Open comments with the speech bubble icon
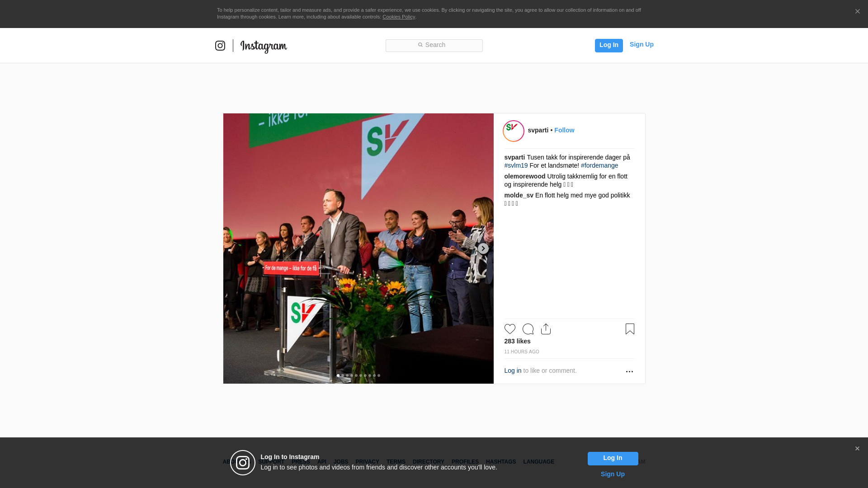Viewport: 868px width, 488px height. (x=528, y=329)
